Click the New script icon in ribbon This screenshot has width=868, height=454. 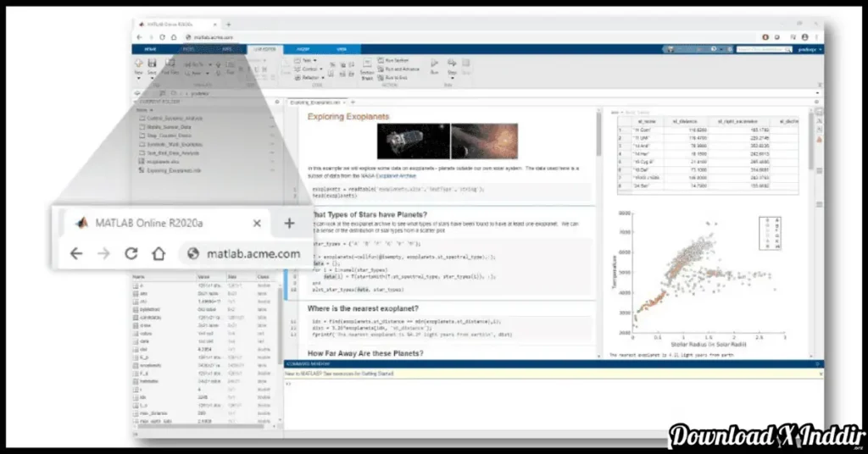coord(138,64)
